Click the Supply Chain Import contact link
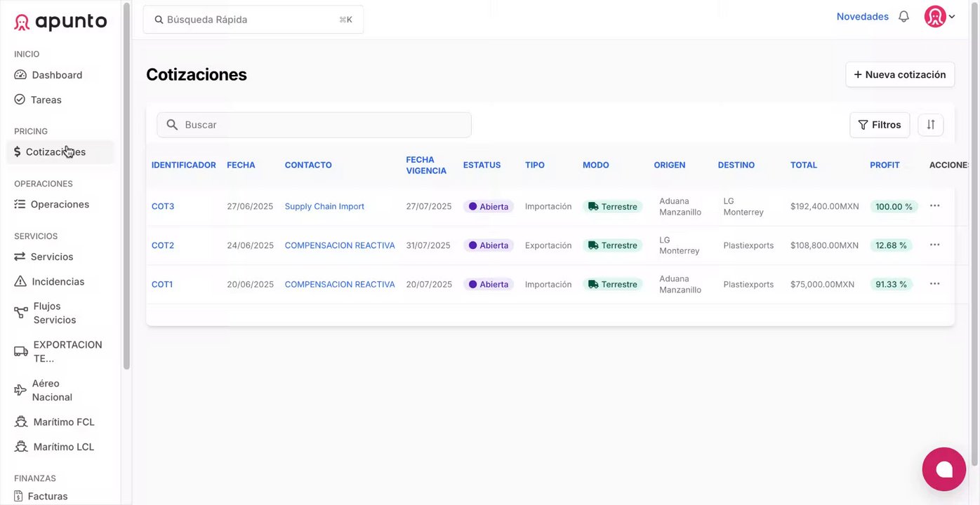This screenshot has height=505, width=980. [x=324, y=206]
